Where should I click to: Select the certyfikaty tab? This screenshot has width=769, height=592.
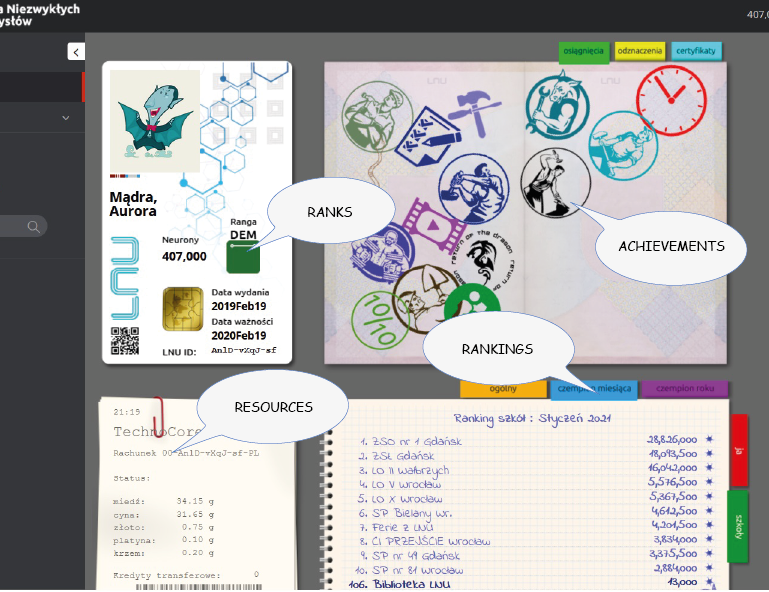tap(695, 51)
